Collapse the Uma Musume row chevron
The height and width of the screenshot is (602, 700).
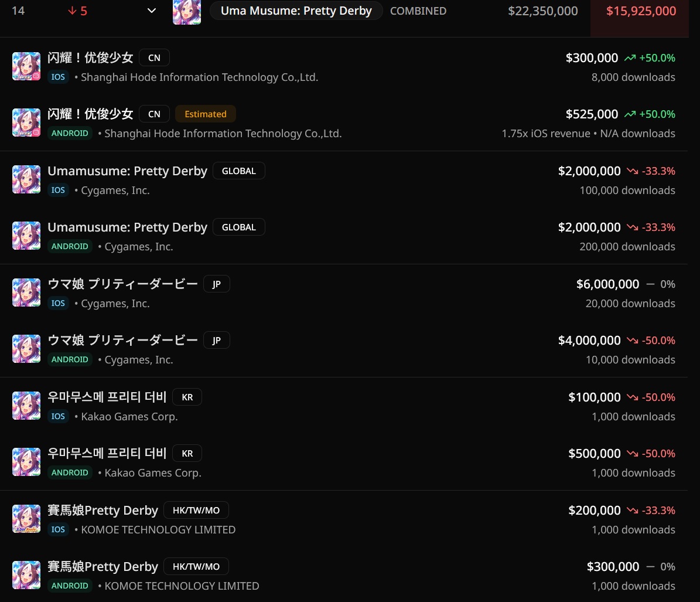point(152,11)
